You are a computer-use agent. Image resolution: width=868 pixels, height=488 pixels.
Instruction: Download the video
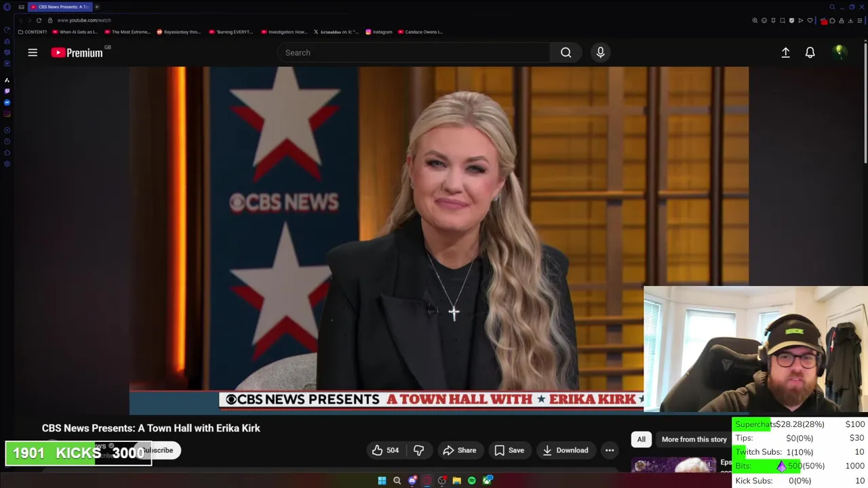(565, 450)
